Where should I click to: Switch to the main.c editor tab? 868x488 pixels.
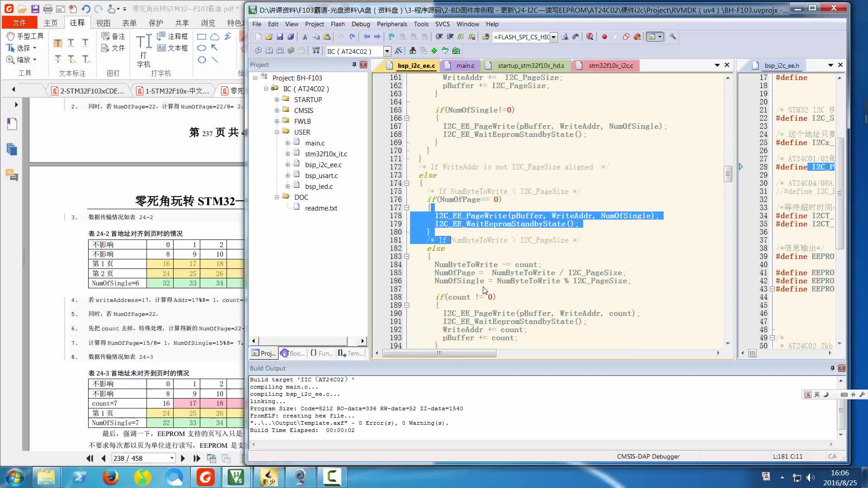460,66
